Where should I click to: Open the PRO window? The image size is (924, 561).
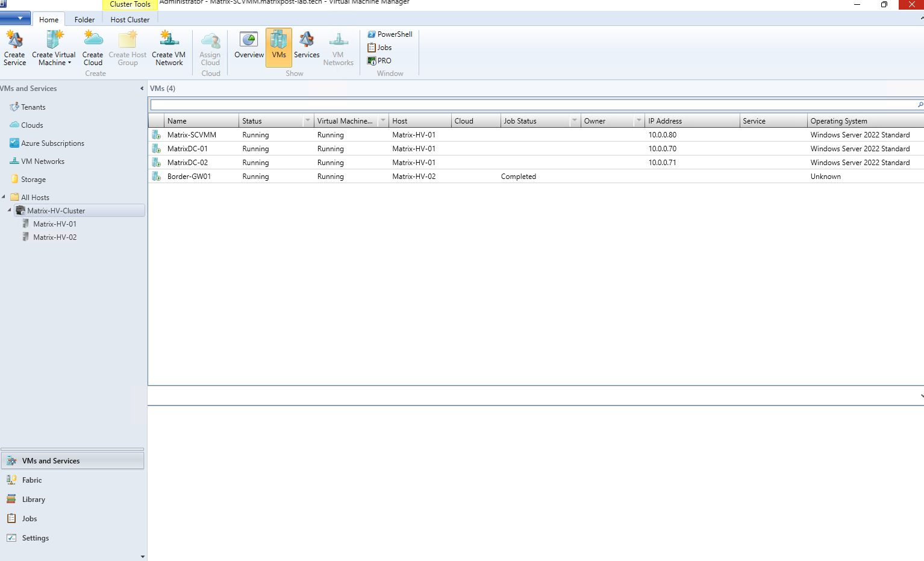point(379,61)
